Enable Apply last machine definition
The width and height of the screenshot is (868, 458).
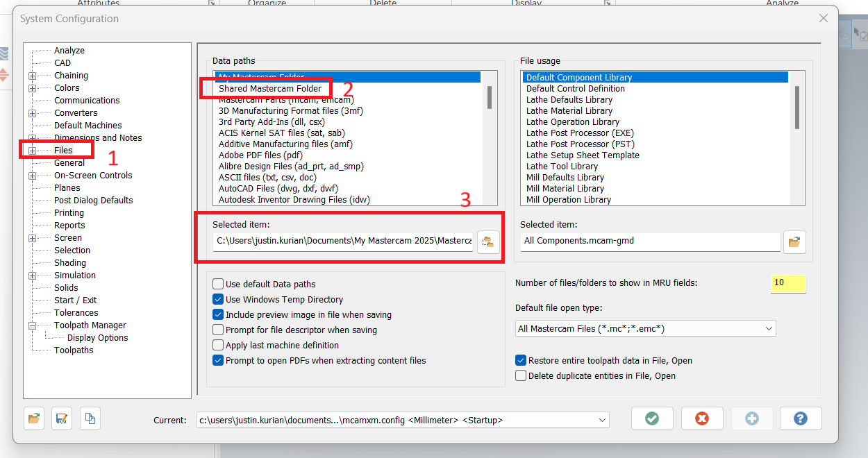tap(218, 345)
